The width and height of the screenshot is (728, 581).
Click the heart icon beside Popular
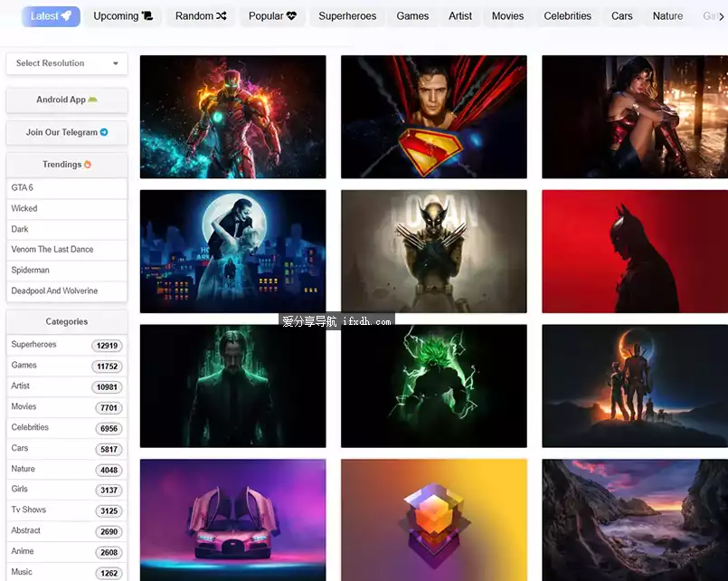click(291, 16)
